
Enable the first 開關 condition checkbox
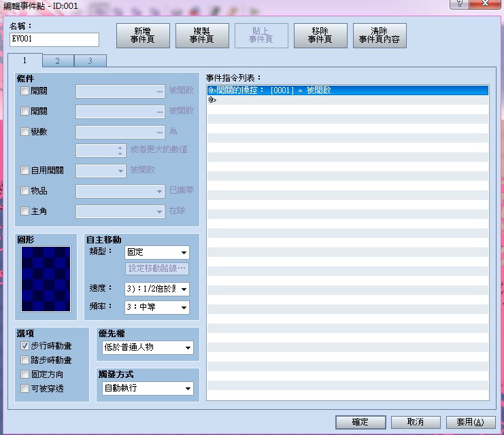click(24, 91)
